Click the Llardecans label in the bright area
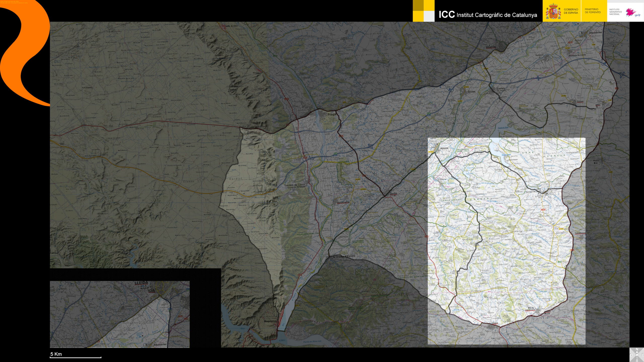Image resolution: width=644 pixels, height=362 pixels. tap(530, 310)
